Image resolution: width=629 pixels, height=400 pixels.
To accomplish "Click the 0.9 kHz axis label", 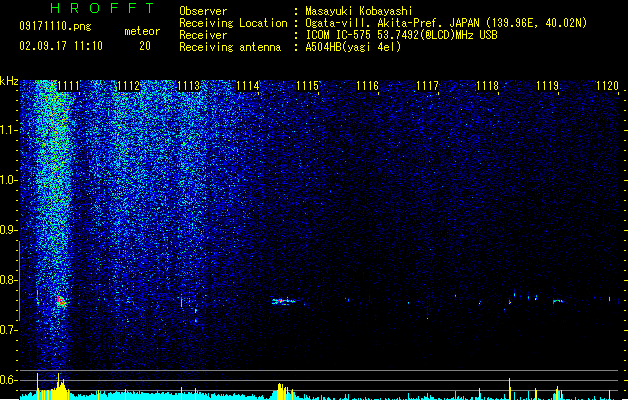I will (x=8, y=230).
